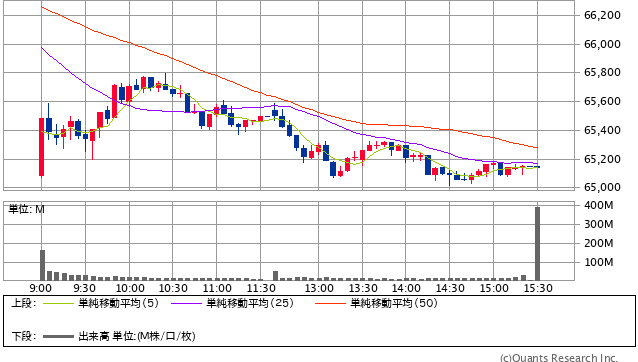Click the 13:00 time axis label

coord(319,288)
